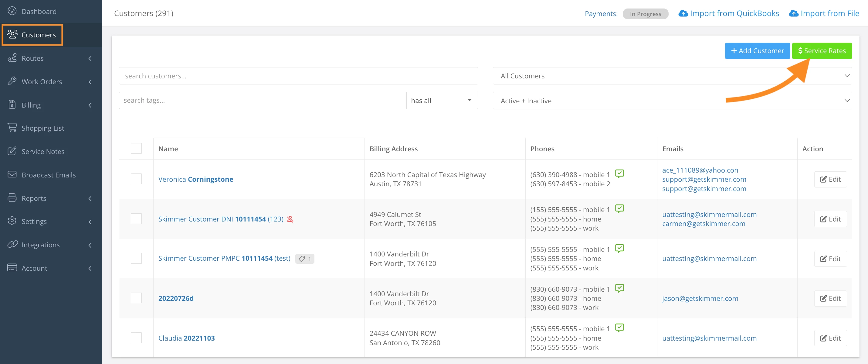Open the 'has all' tag match dropdown

point(442,101)
